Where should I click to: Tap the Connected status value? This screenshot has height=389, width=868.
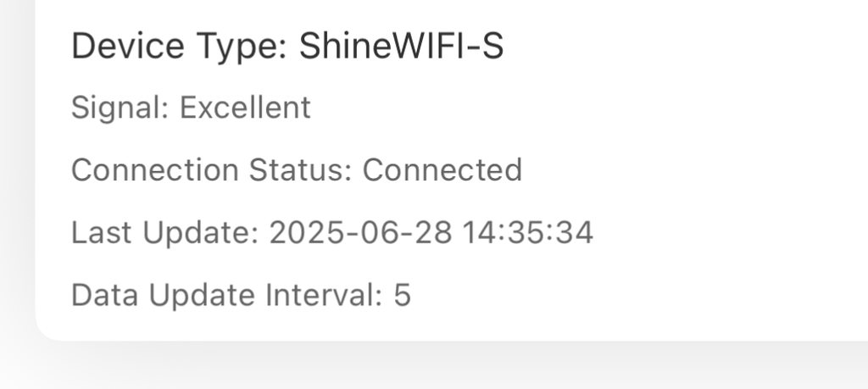[442, 170]
